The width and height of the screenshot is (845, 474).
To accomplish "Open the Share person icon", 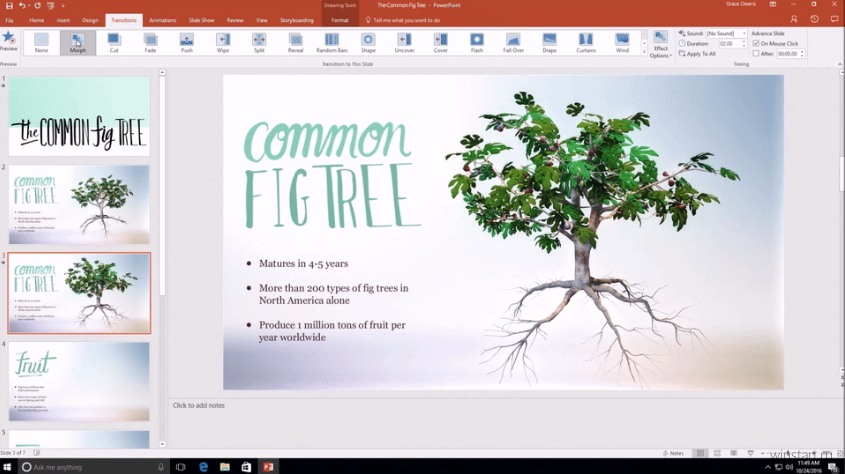I will pos(794,19).
